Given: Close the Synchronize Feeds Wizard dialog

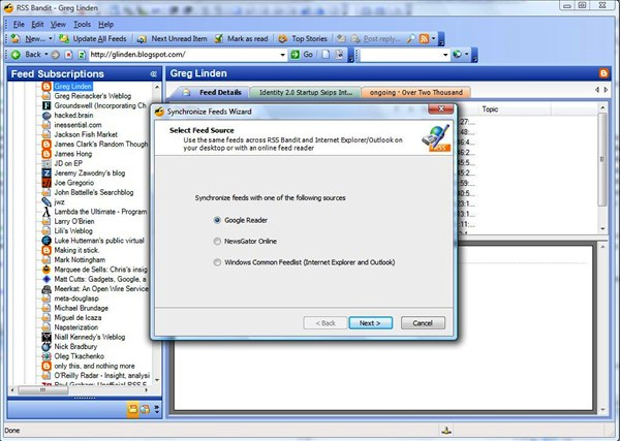Looking at the screenshot, I should [x=441, y=109].
